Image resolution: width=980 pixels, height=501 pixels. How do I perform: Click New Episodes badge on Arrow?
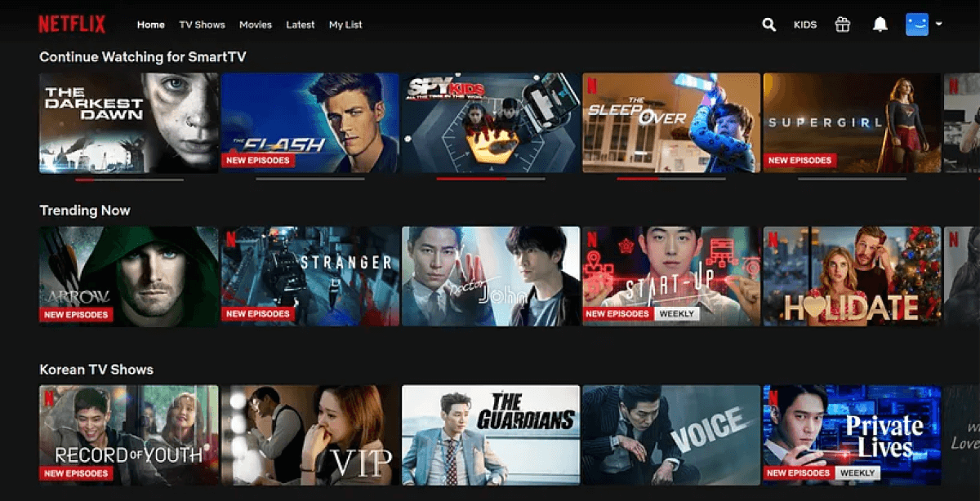[x=76, y=314]
